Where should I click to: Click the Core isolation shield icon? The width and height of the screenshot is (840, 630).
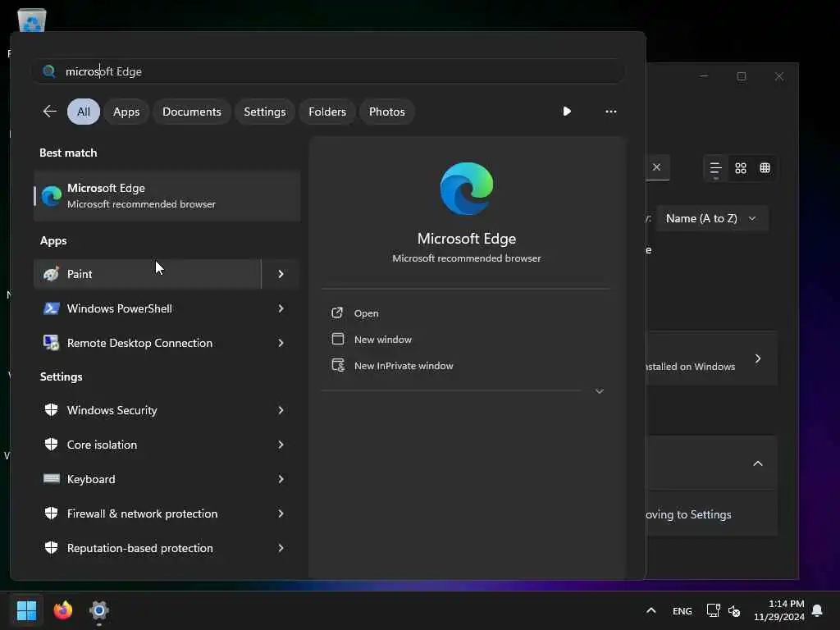(52, 445)
